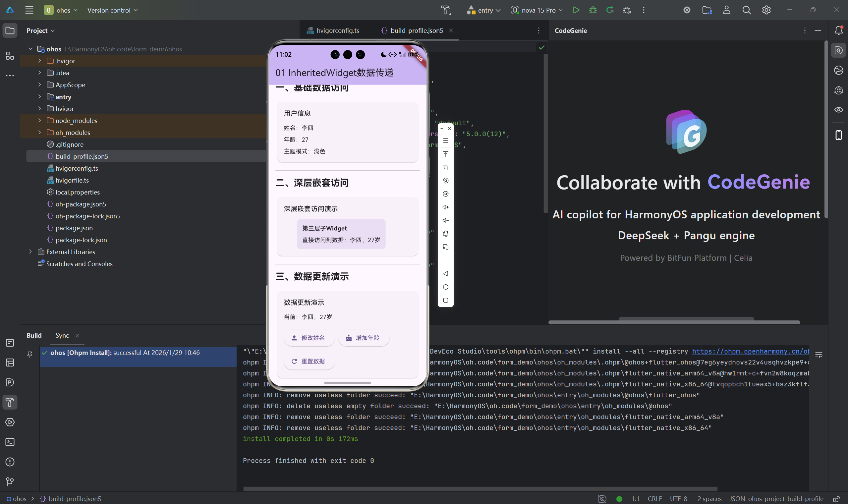Click the Debug bug icon in toolbar

[x=593, y=10]
